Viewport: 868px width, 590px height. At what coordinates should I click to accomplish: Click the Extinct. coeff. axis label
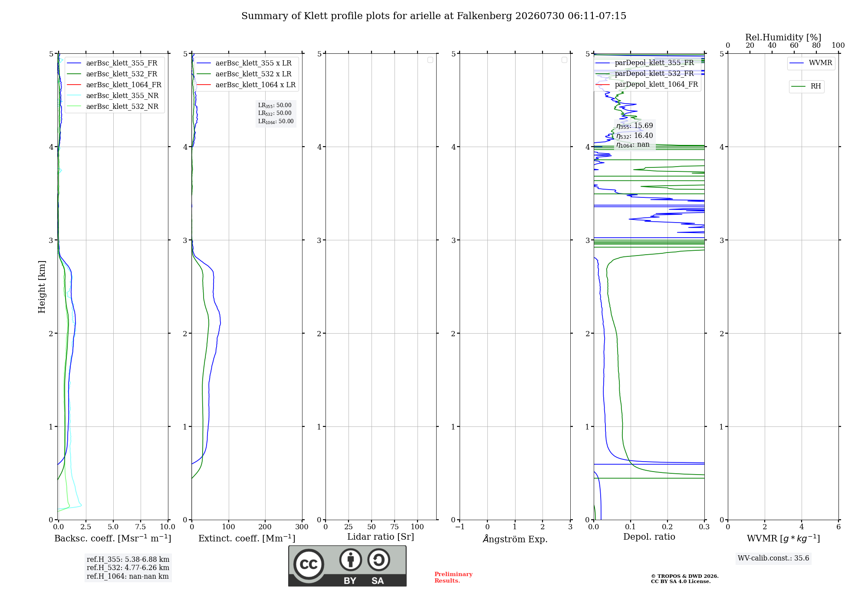tap(247, 538)
